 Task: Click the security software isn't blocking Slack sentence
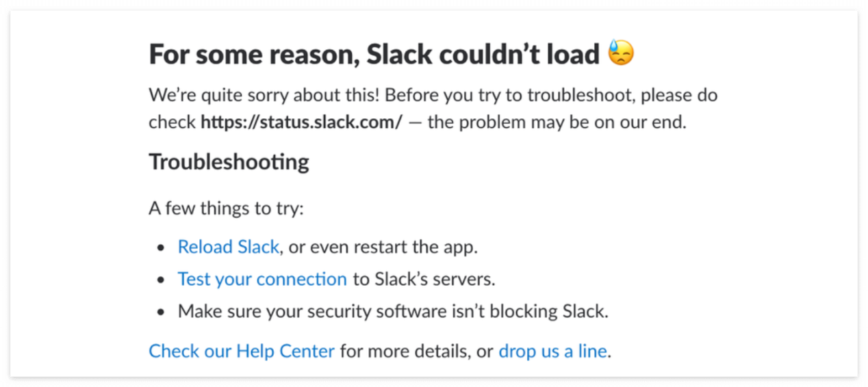click(x=393, y=312)
